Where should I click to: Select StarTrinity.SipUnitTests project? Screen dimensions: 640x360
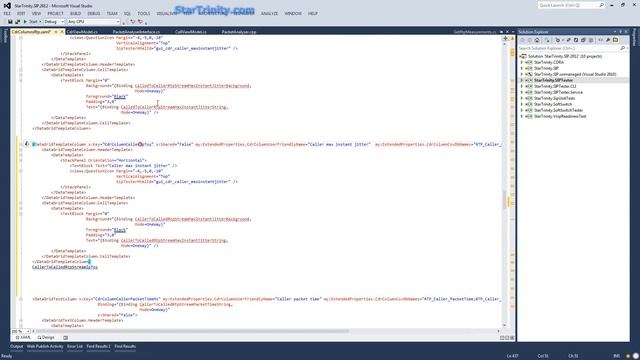[554, 98]
